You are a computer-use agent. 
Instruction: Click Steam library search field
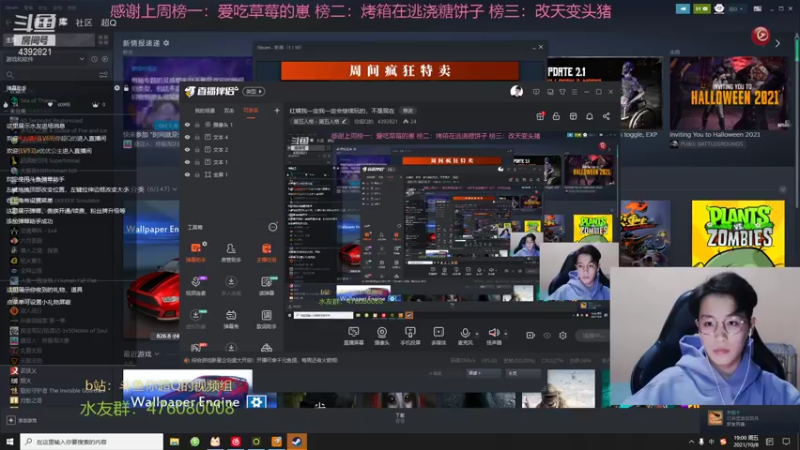51,75
